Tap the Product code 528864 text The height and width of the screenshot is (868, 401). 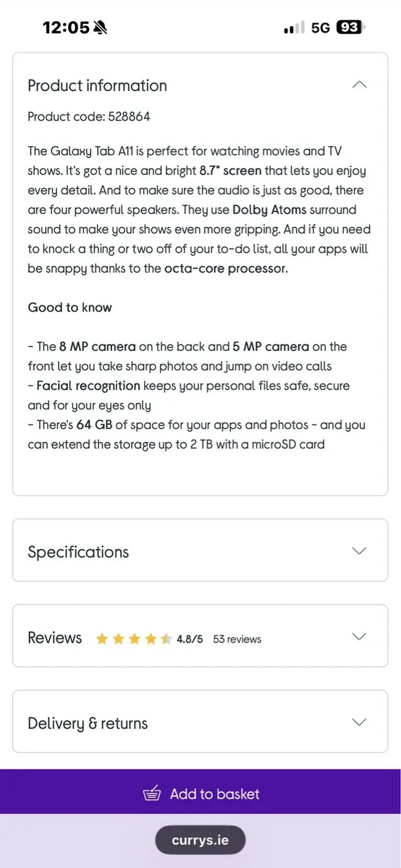(89, 116)
